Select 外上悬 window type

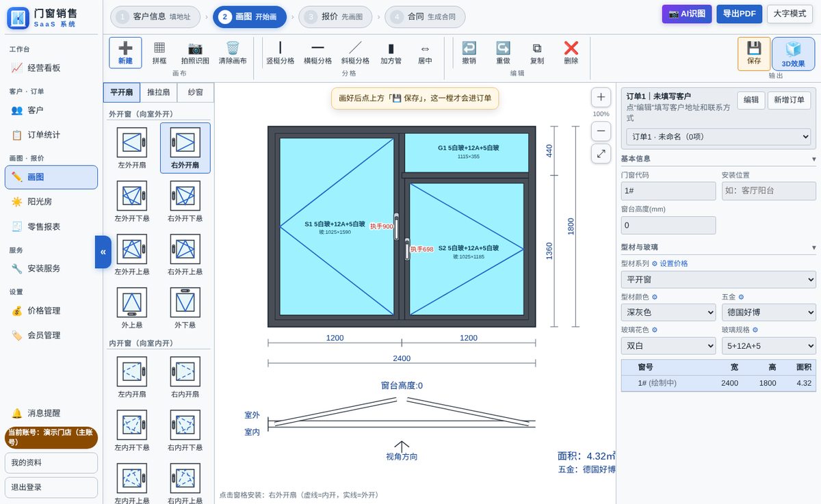(131, 308)
